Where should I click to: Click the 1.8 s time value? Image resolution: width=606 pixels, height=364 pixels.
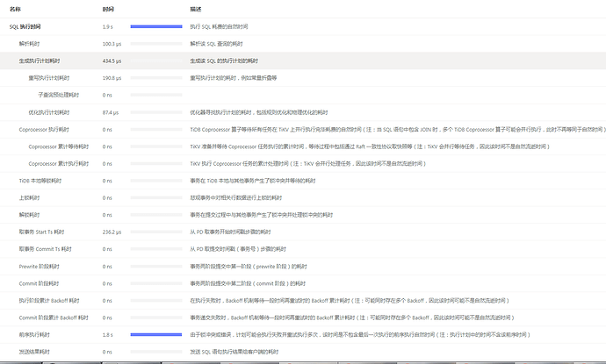point(108,335)
